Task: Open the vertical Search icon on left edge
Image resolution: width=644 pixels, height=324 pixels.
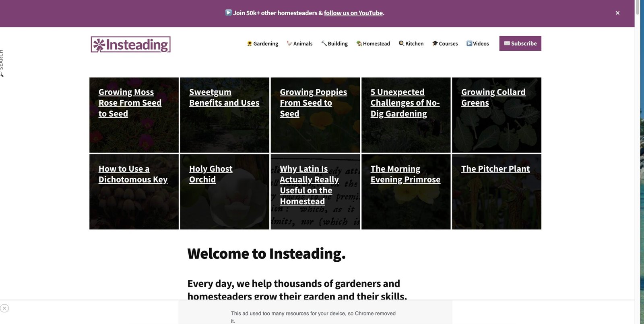Action: click(x=2, y=64)
